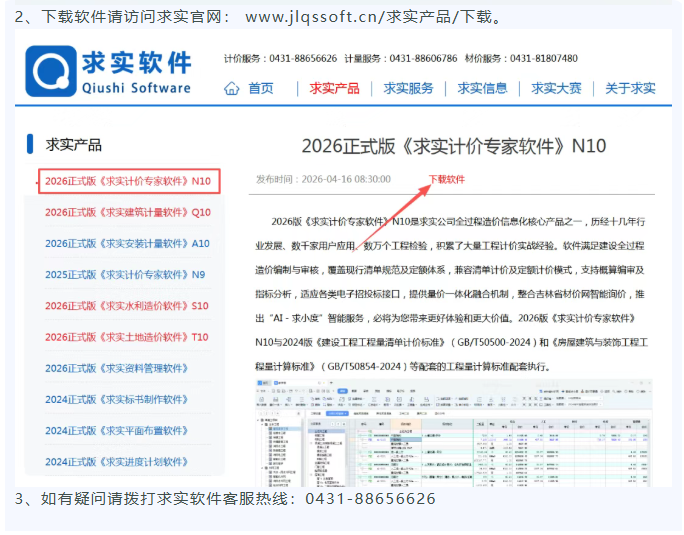
Task: Click the Qiushi Software logo icon
Action: click(51, 71)
